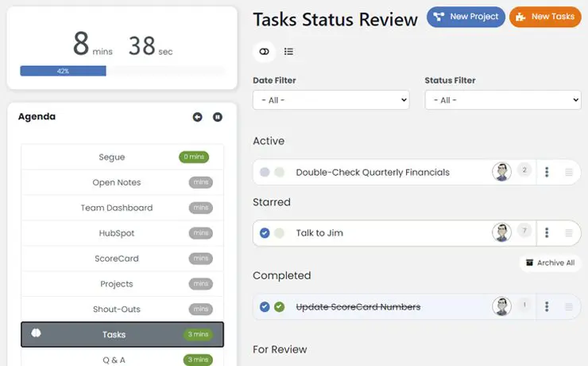Open more options for Double-Check Quarterly Financials
588x366 pixels.
click(547, 172)
